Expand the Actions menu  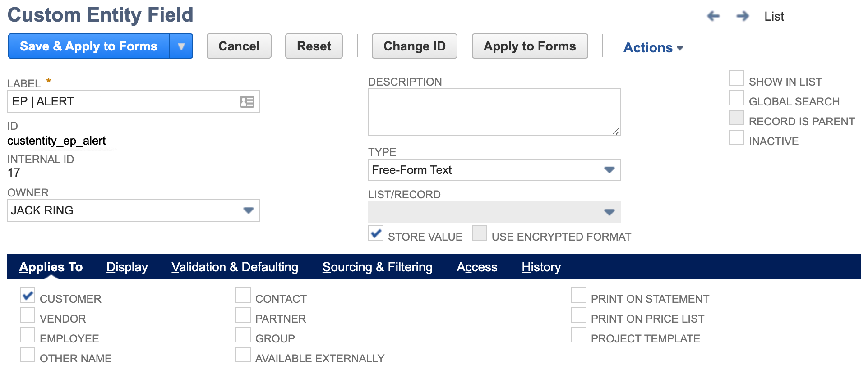(x=653, y=48)
